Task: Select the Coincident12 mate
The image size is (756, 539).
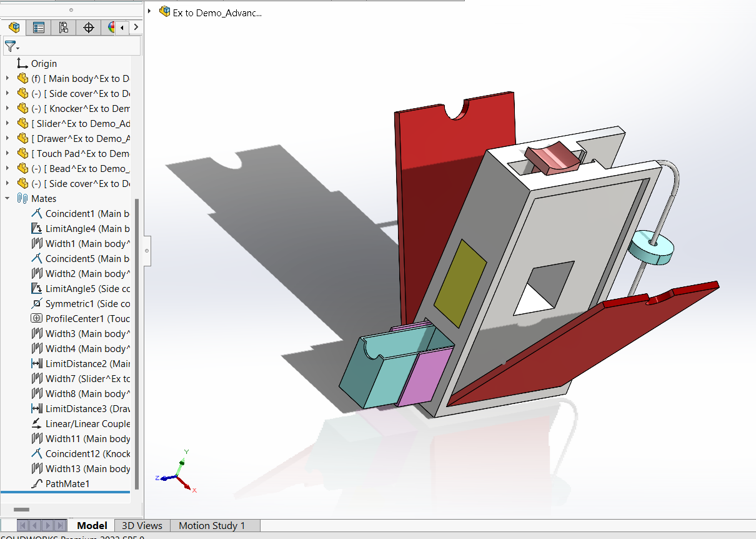Action: [x=80, y=453]
